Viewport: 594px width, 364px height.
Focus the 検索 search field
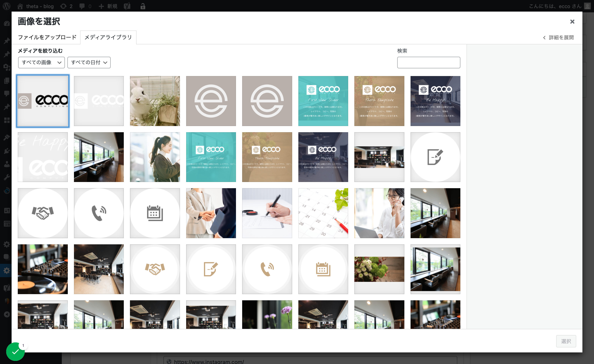point(428,62)
